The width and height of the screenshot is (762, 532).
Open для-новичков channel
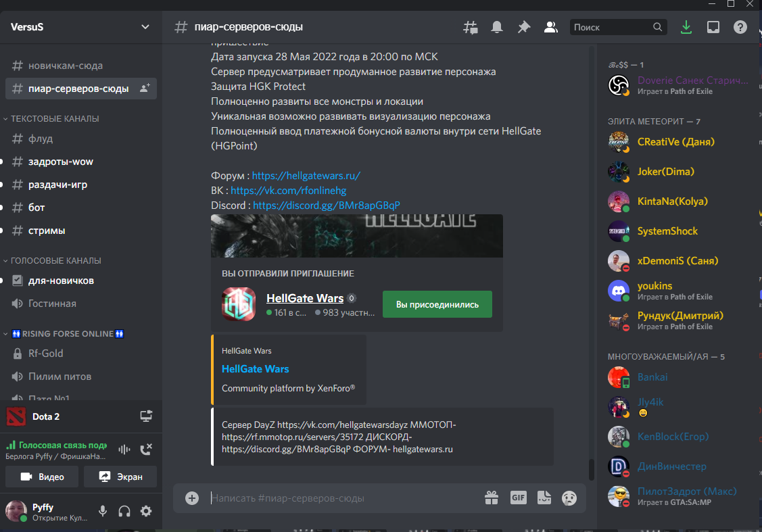click(80, 281)
